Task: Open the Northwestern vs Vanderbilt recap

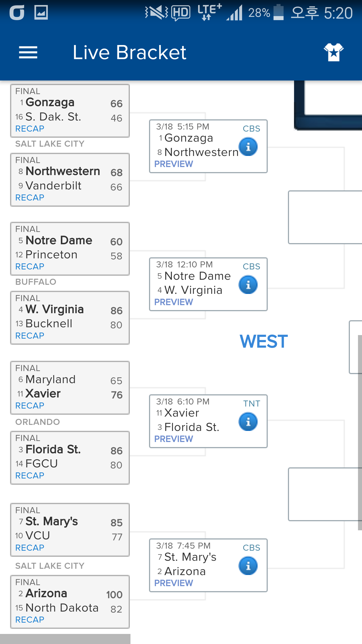Action: [x=30, y=197]
